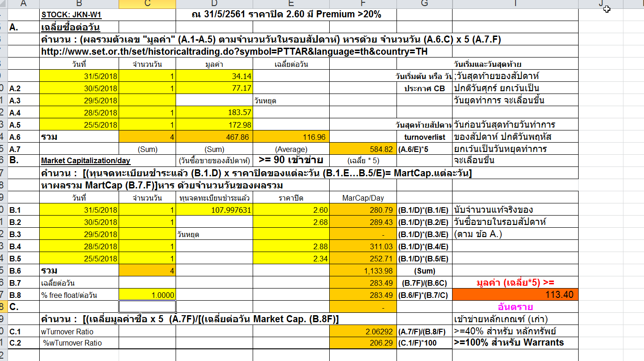The image size is (644, 361).
Task: Click the total value 467.86
Action: pos(214,137)
